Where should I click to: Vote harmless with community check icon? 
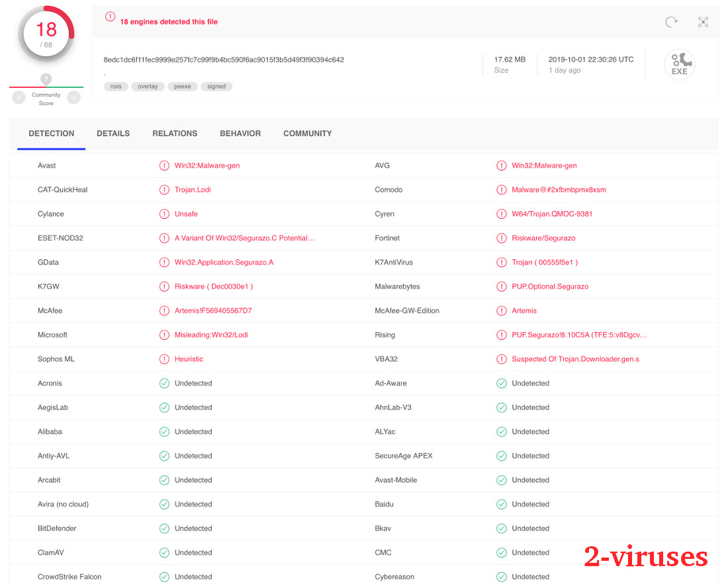coord(74,97)
